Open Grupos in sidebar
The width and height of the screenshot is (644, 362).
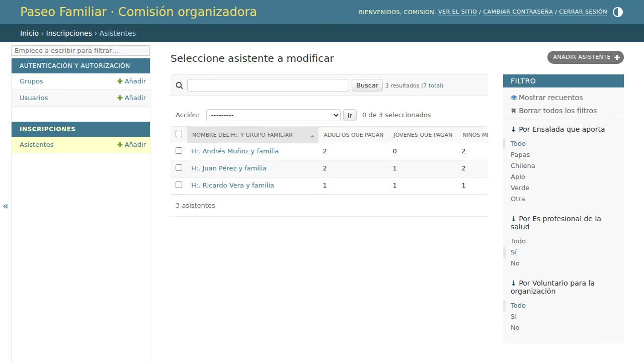pos(31,81)
